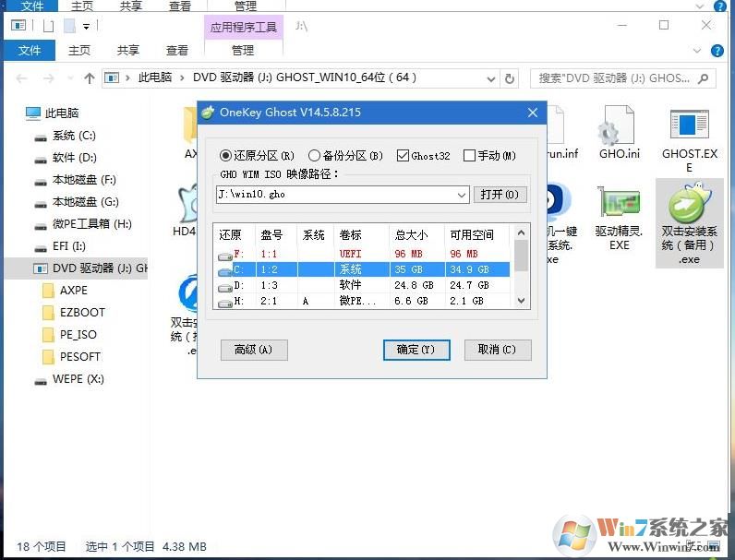The image size is (735, 560).
Task: Select the 驱动精灵.EXE icon
Action: tap(620, 219)
